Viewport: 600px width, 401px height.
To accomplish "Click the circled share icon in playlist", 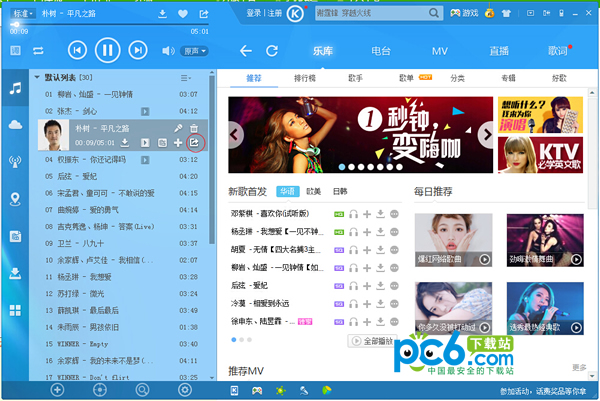I will (195, 143).
